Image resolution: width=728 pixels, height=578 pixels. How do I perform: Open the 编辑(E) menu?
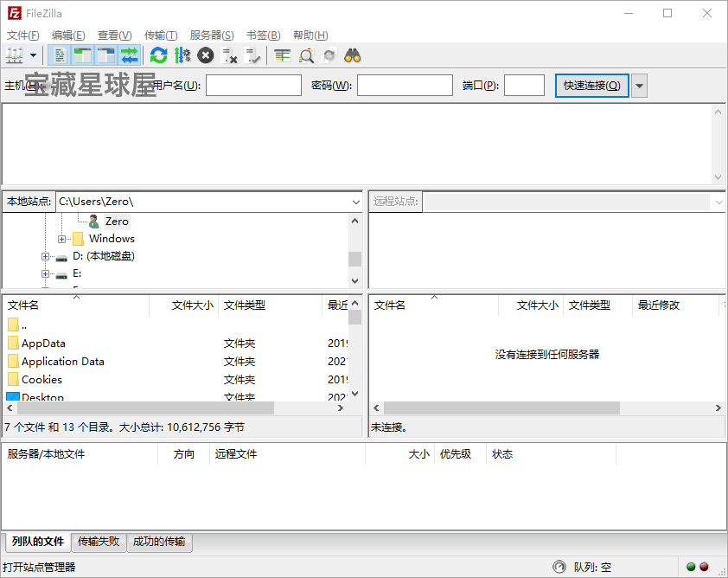(x=68, y=35)
